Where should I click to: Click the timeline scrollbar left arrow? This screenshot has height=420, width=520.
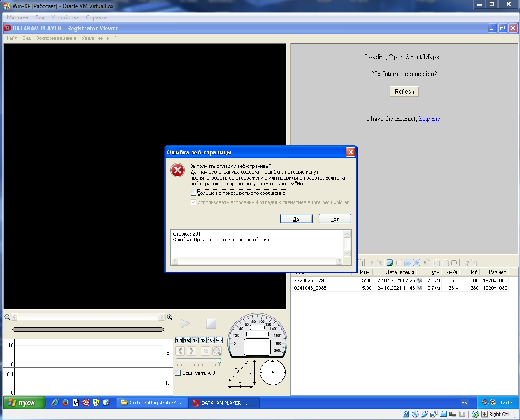pyautogui.click(x=14, y=317)
